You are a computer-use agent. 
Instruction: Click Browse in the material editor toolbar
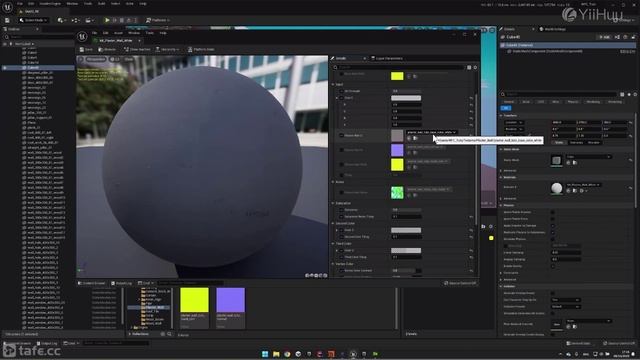click(107, 49)
